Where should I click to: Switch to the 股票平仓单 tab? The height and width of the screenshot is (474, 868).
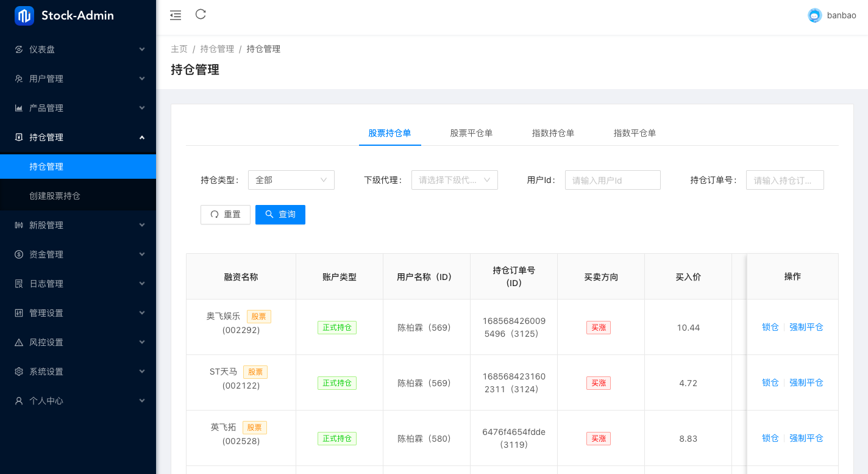[x=471, y=133]
